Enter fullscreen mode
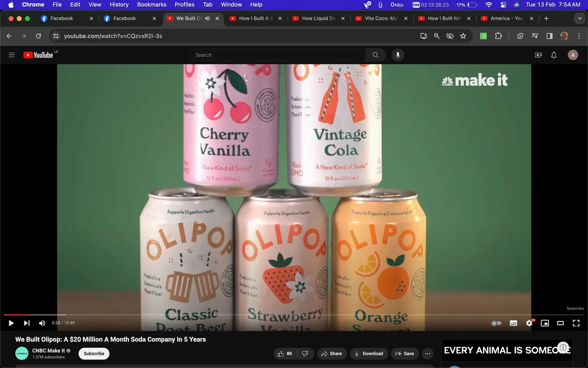 (576, 323)
